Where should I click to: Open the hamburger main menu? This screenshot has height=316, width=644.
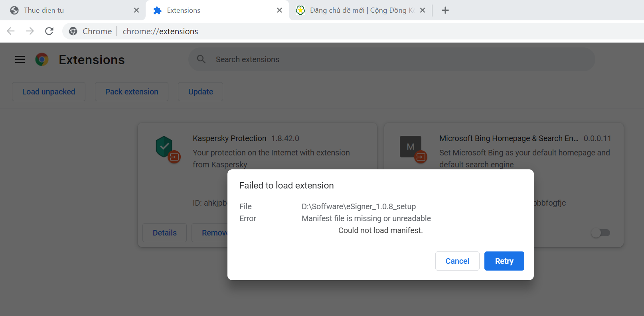pos(20,59)
